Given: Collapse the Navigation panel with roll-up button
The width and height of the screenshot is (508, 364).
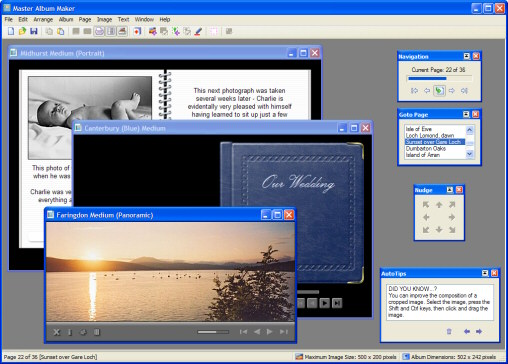Looking at the screenshot, I should coord(467,56).
